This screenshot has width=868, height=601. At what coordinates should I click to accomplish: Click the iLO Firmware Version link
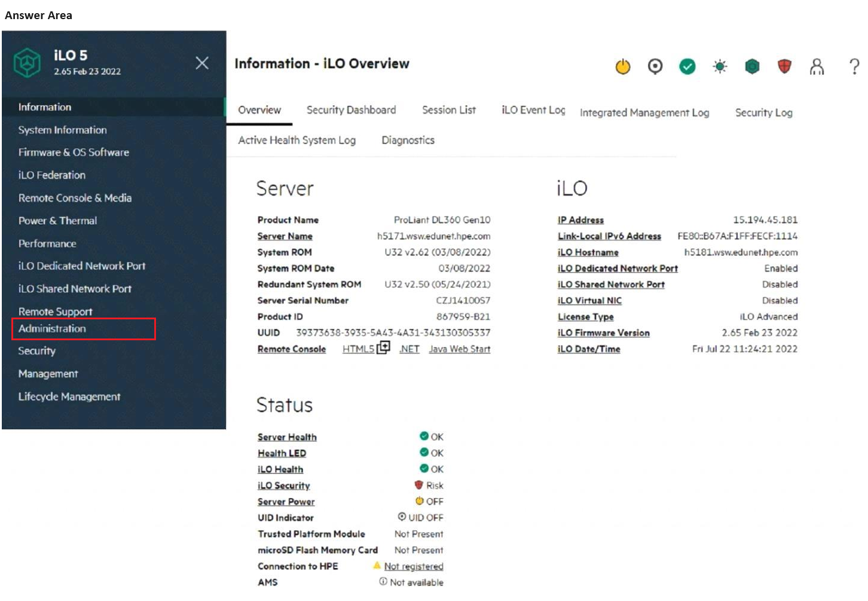coord(604,333)
